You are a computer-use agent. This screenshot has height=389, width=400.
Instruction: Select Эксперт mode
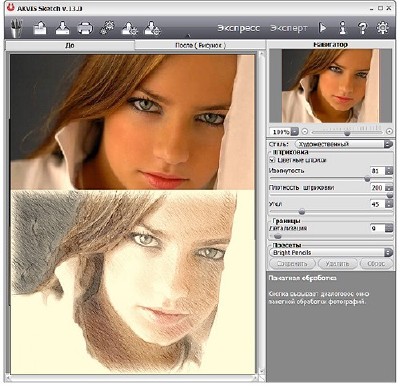tap(289, 28)
